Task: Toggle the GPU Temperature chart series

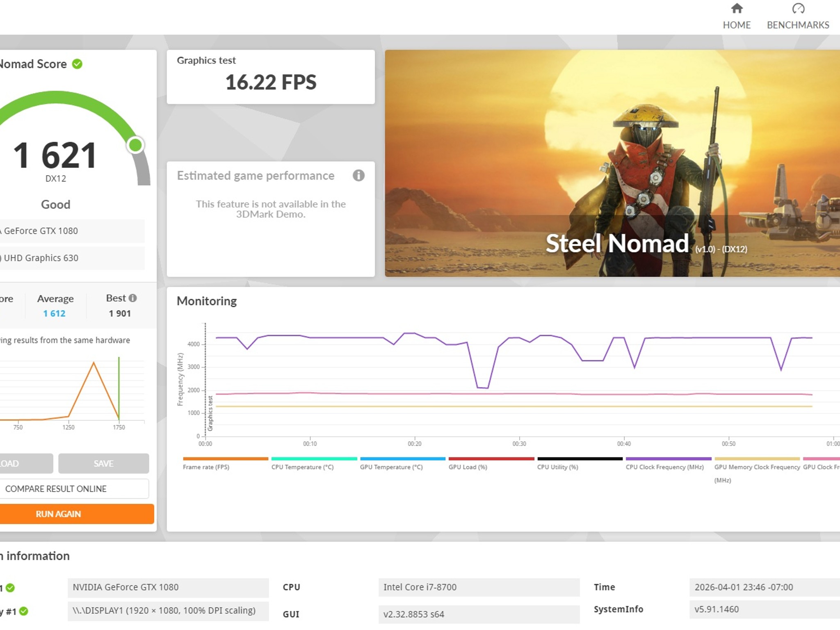Action: pyautogui.click(x=402, y=463)
